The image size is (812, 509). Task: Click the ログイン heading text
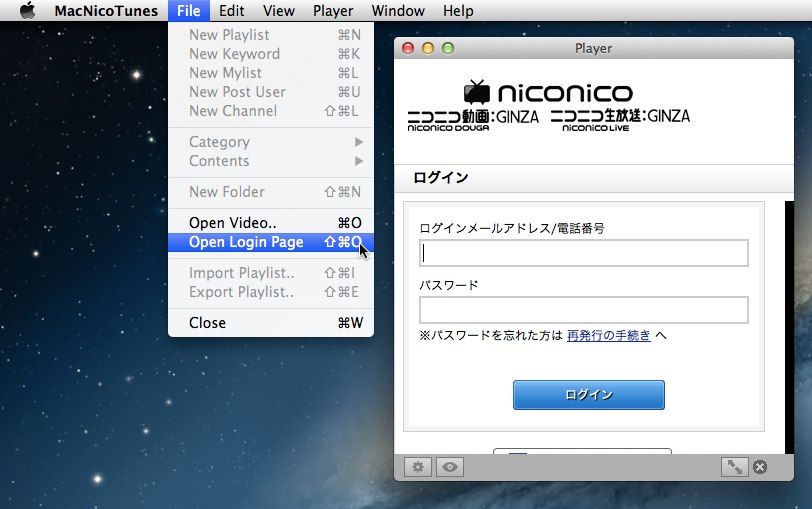click(x=441, y=178)
